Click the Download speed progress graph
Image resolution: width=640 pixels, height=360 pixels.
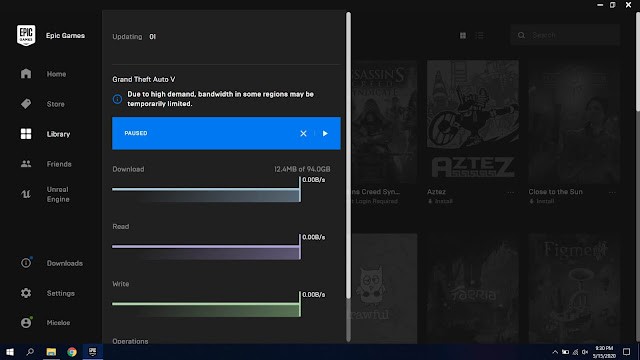pos(207,190)
